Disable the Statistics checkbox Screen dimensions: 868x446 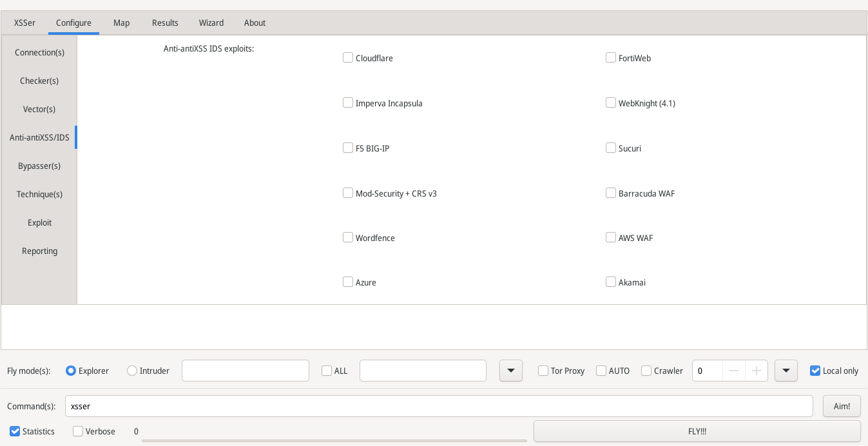[x=15, y=431]
